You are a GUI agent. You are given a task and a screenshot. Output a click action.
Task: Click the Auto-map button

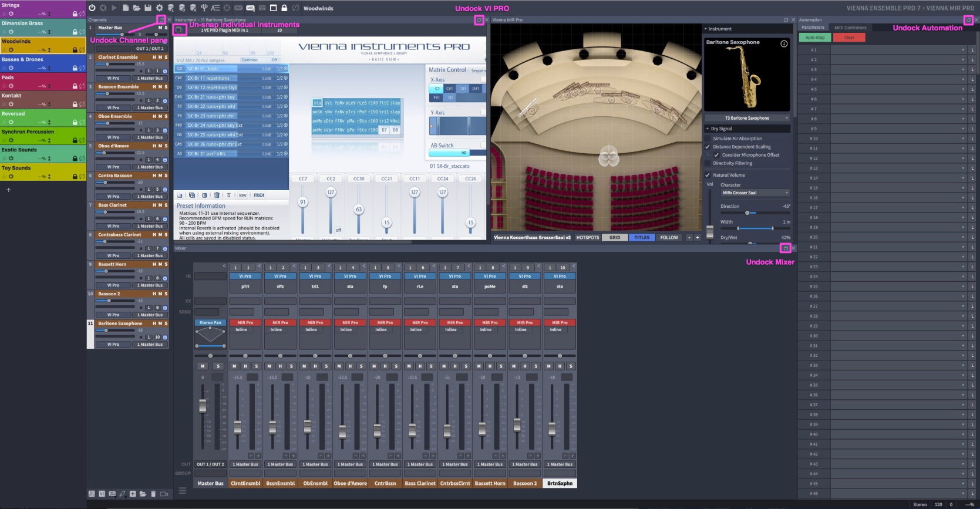pos(815,38)
